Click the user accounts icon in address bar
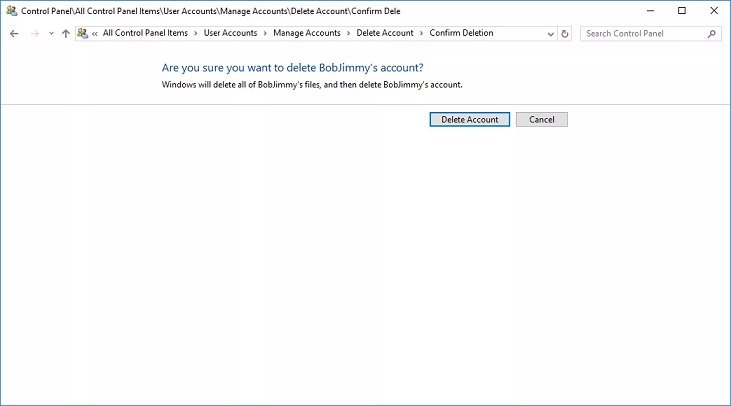Screen dimensions: 731x406 click(x=83, y=33)
